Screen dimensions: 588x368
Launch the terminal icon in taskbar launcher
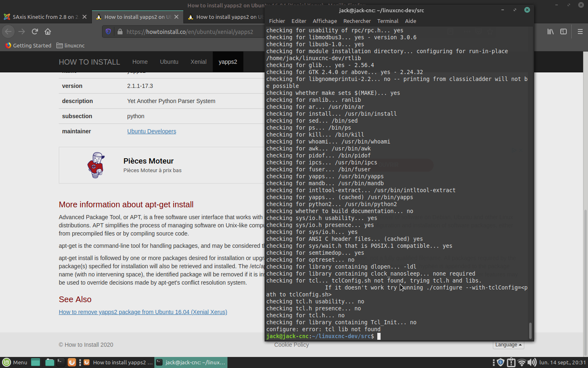pos(60,362)
